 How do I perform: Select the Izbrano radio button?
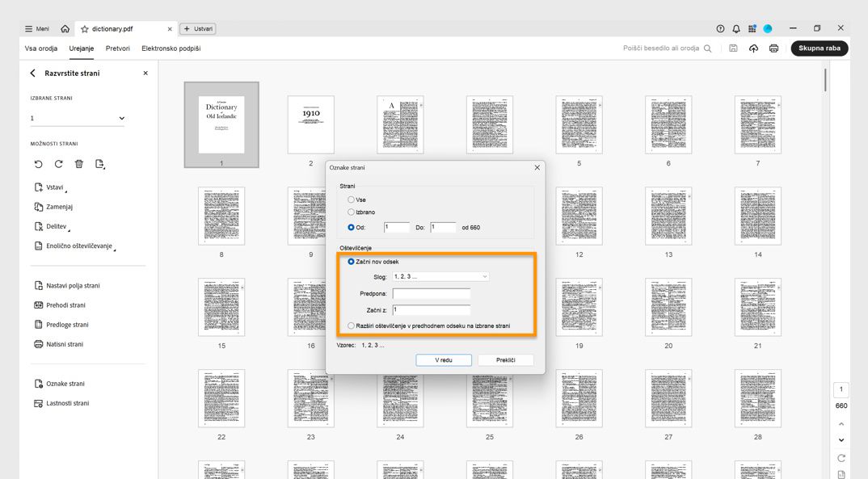point(351,212)
